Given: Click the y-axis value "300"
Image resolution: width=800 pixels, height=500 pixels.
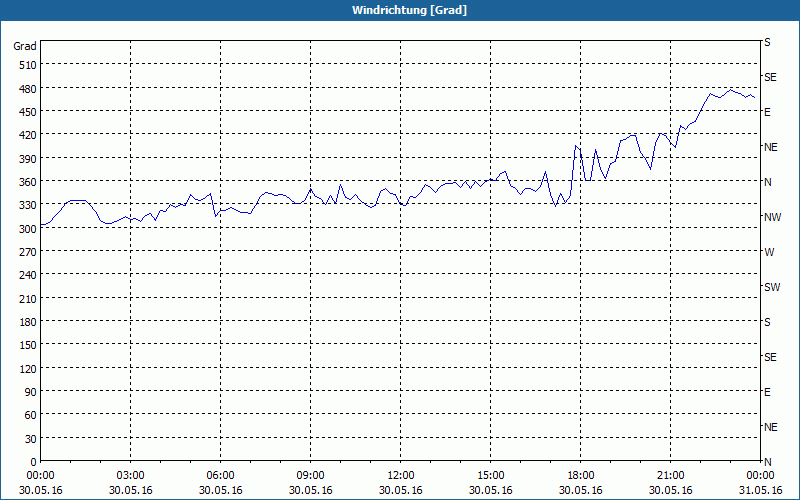Looking at the screenshot, I should (x=28, y=229).
